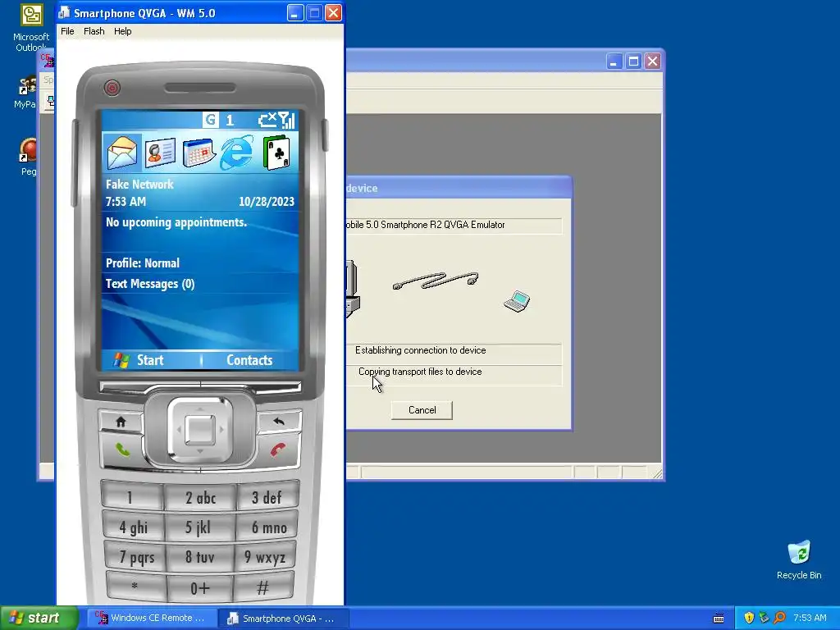Open Recycle Bin desktop icon

point(799,559)
